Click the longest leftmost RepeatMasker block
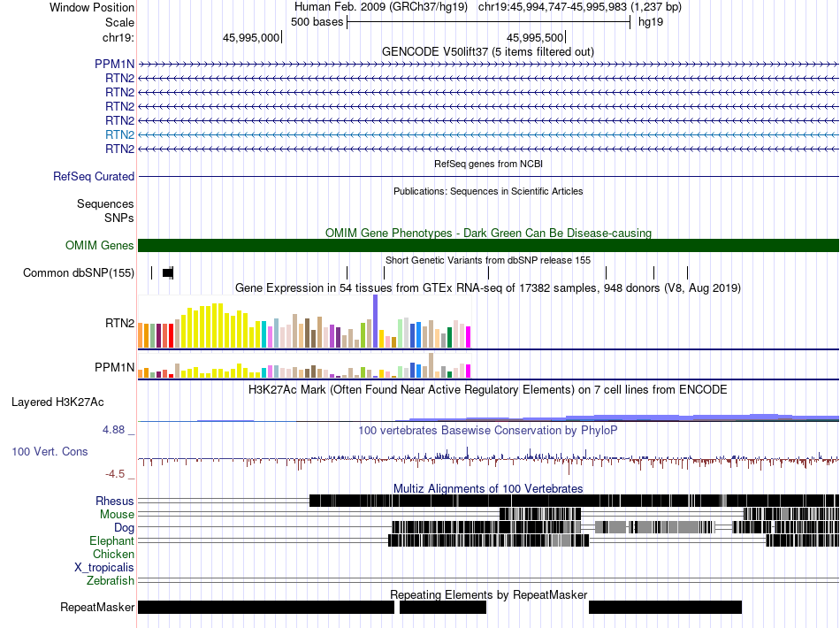 click(266, 607)
